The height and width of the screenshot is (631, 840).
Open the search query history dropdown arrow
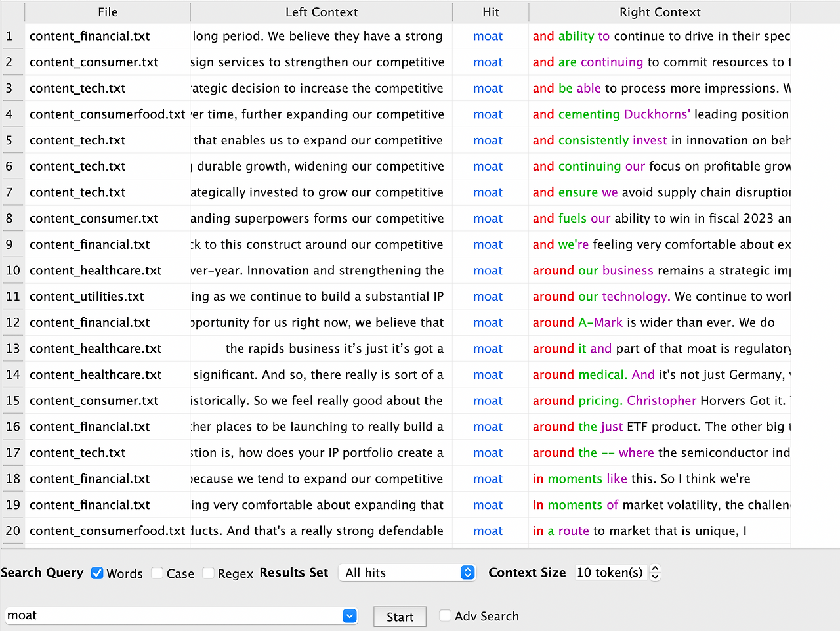tap(350, 616)
